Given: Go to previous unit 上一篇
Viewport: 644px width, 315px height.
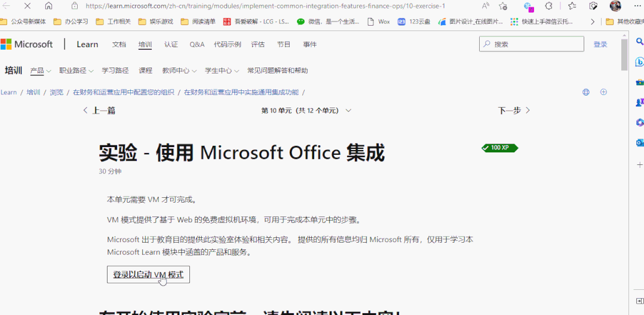Looking at the screenshot, I should [x=99, y=110].
